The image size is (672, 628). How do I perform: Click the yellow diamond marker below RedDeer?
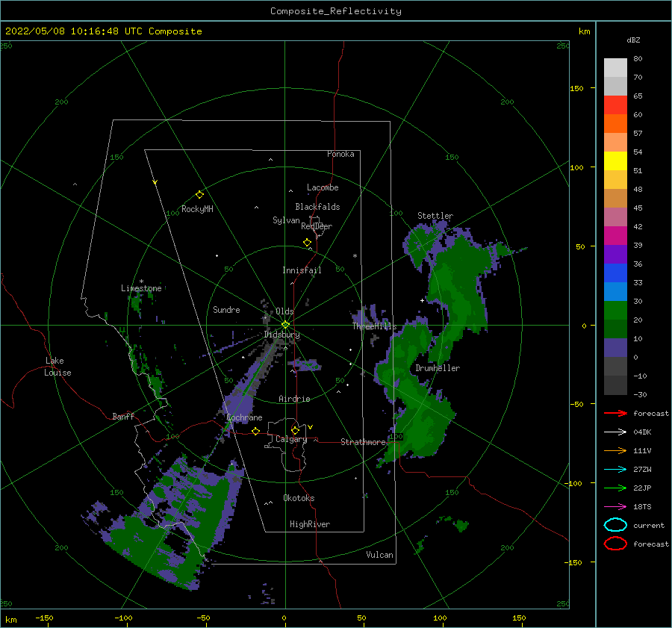point(308,243)
